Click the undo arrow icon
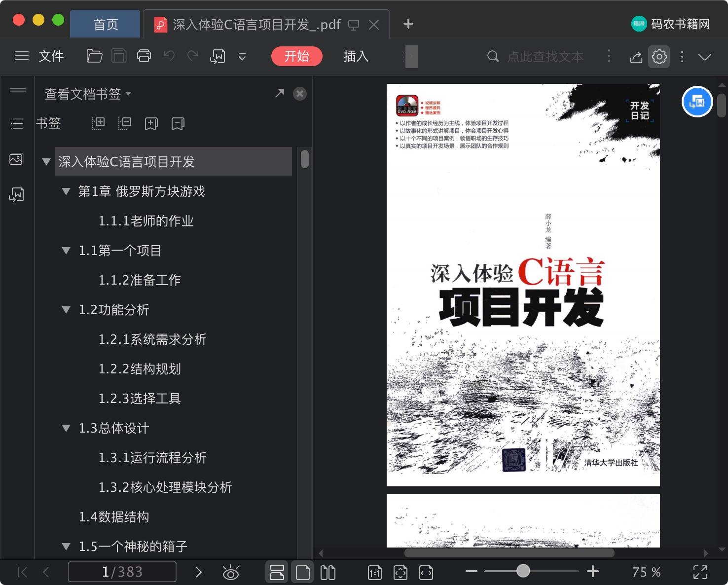Viewport: 728px width, 585px height. tap(169, 56)
